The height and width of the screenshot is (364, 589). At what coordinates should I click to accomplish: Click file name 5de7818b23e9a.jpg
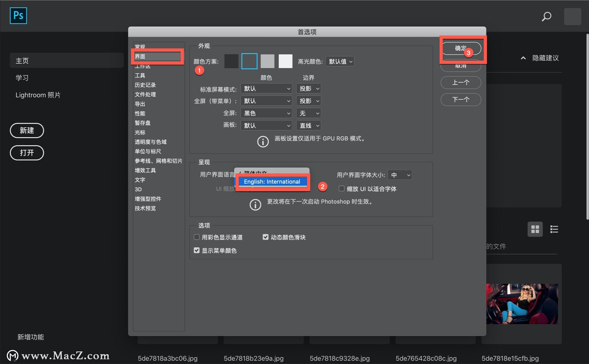tap(254, 358)
